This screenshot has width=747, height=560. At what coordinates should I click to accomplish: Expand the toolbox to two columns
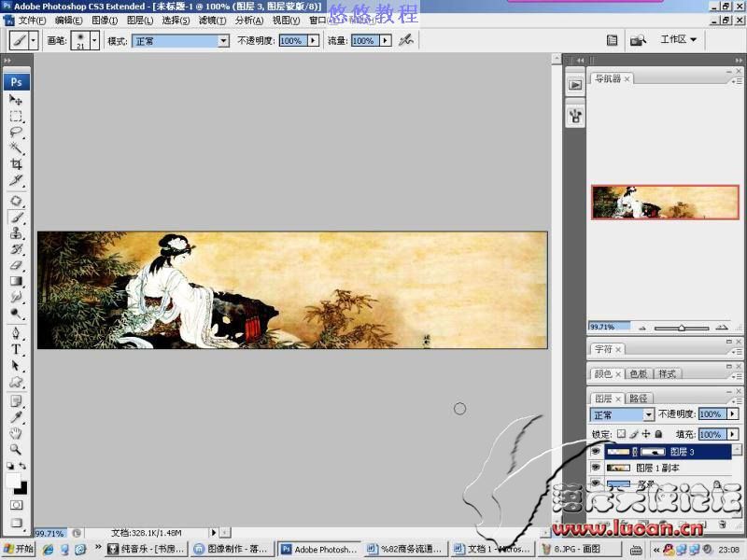(7, 61)
